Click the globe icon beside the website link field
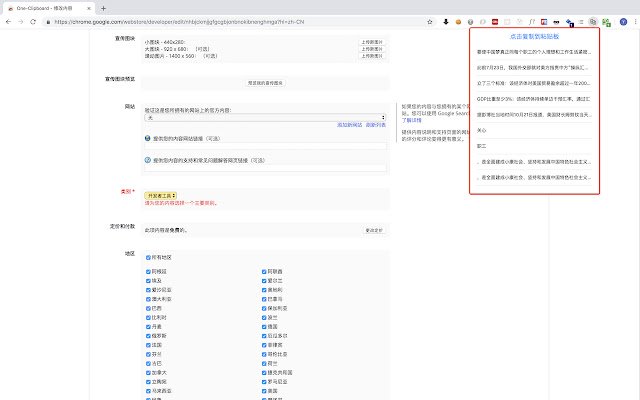The image size is (640, 400). tap(148, 138)
